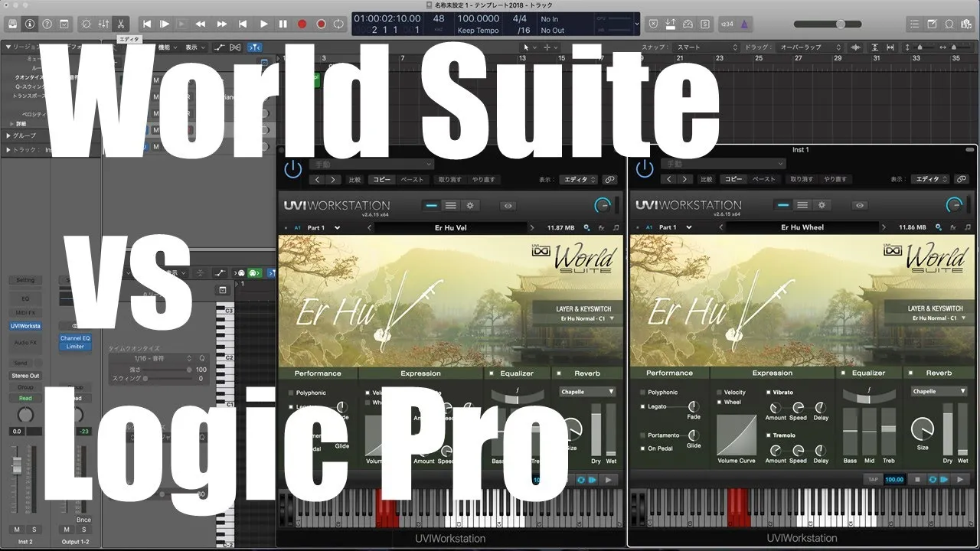Enable Velocity checkbox in Er Hu Wheel window
Image resolution: width=980 pixels, height=551 pixels.
tap(719, 393)
